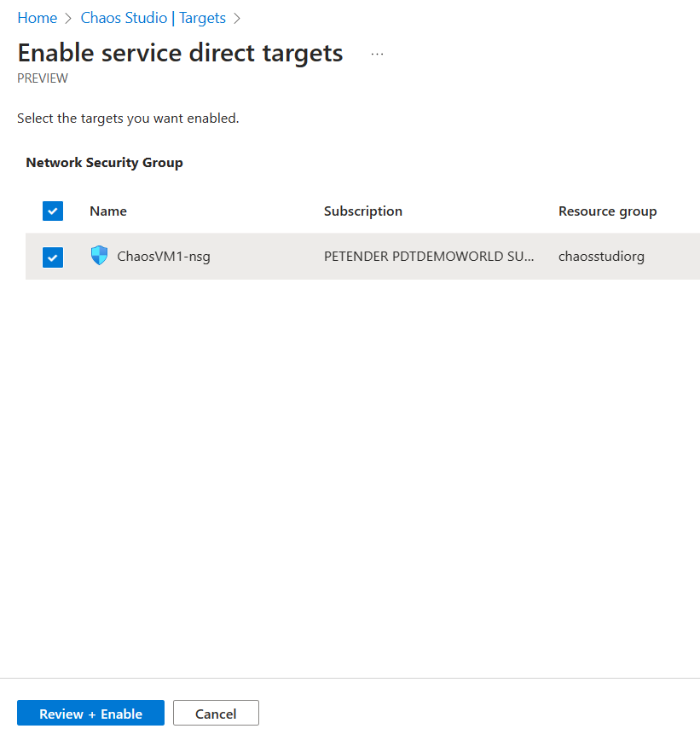Click the truncated PETENDER subscription text
Viewport: 700px width, 746px height.
coord(429,256)
